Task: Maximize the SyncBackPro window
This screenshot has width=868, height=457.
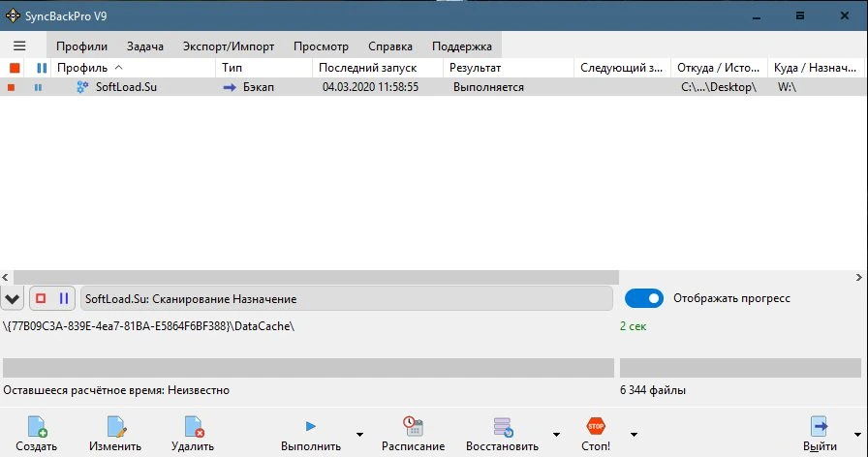Action: click(800, 16)
